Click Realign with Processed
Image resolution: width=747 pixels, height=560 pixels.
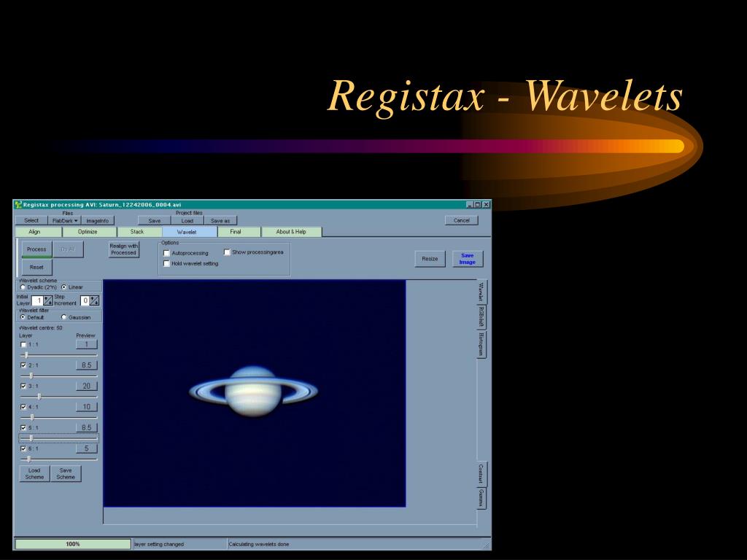point(124,249)
